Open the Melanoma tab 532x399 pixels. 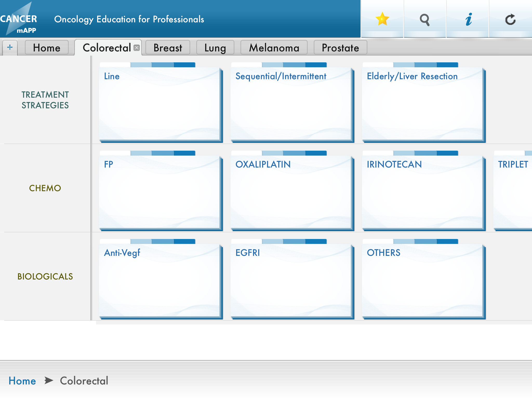[x=274, y=48]
